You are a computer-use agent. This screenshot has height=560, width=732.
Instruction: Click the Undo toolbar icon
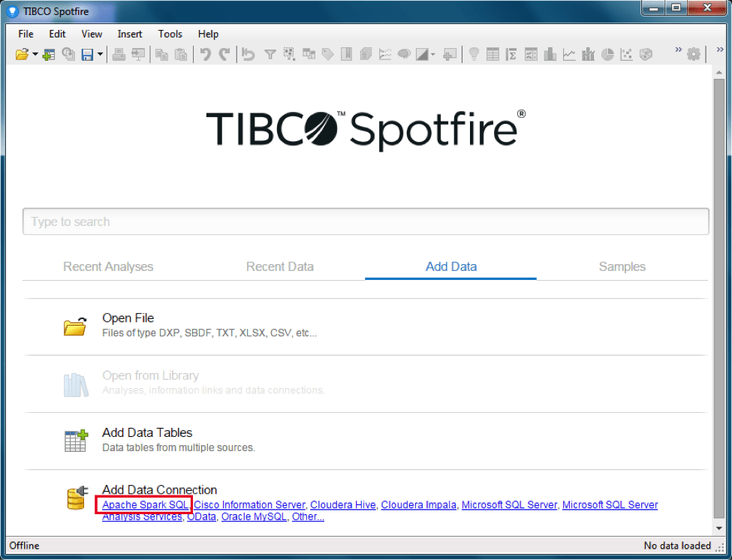[x=205, y=55]
